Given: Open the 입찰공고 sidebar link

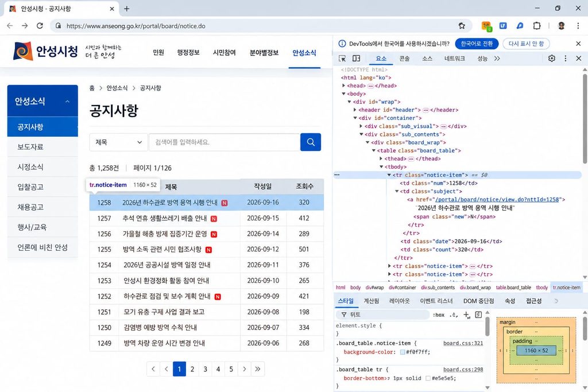Looking at the screenshot, I should coord(42,187).
